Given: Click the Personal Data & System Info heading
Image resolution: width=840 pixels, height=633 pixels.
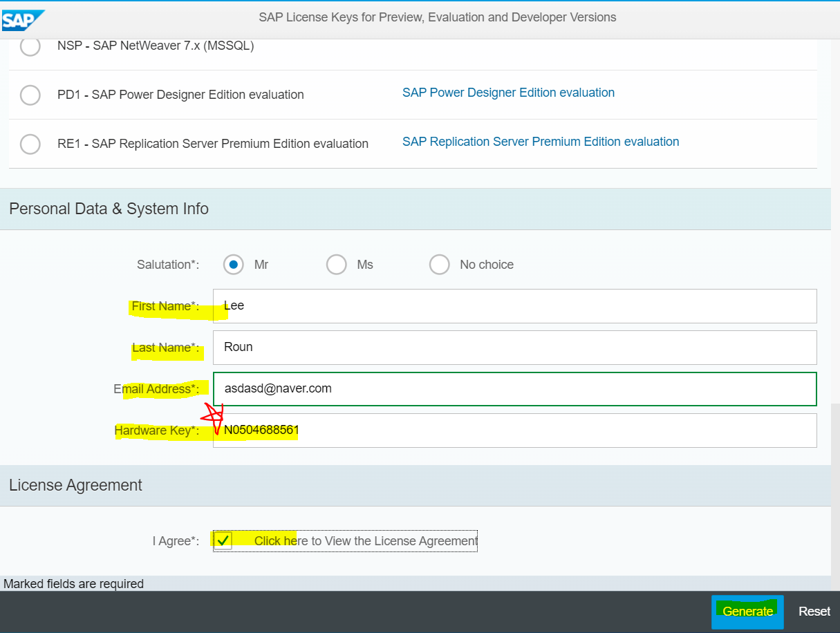Looking at the screenshot, I should coord(109,209).
